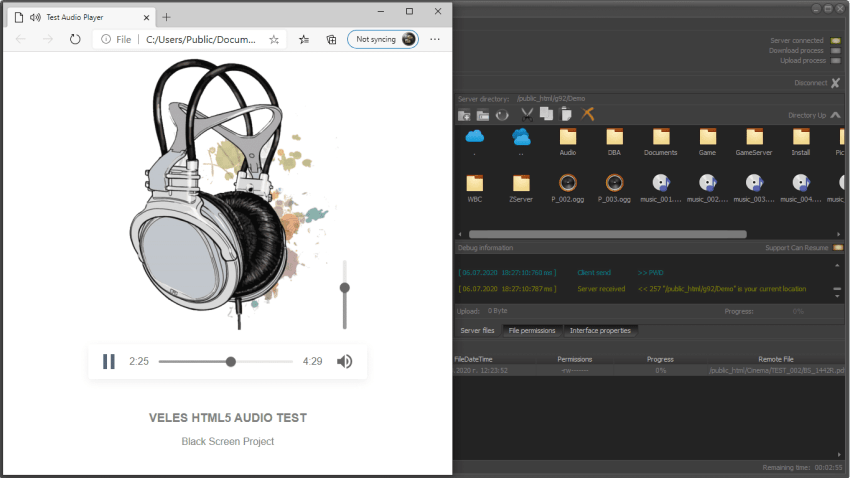
Task: Click the Upload process indicator
Action: click(835, 61)
